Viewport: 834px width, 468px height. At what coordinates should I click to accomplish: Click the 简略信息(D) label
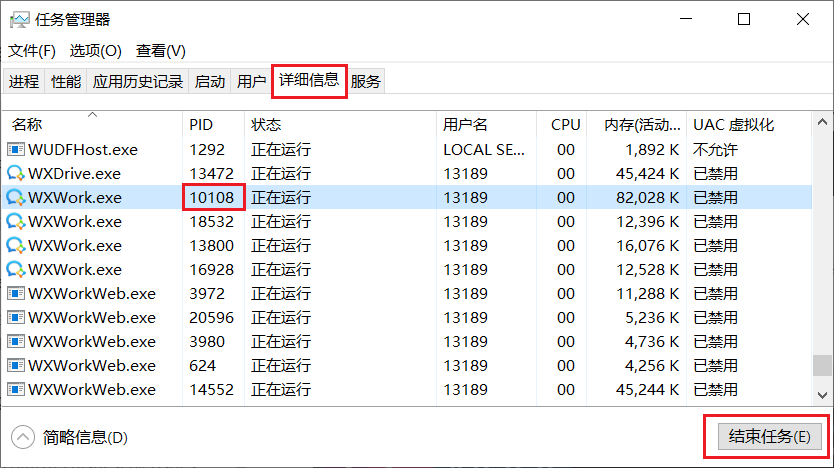pos(85,438)
